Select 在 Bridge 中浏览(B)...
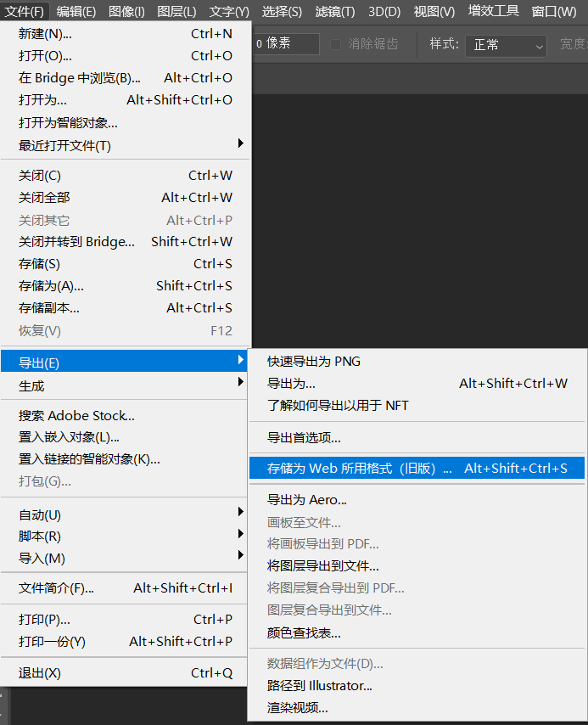The height and width of the screenshot is (725, 588). (x=126, y=78)
